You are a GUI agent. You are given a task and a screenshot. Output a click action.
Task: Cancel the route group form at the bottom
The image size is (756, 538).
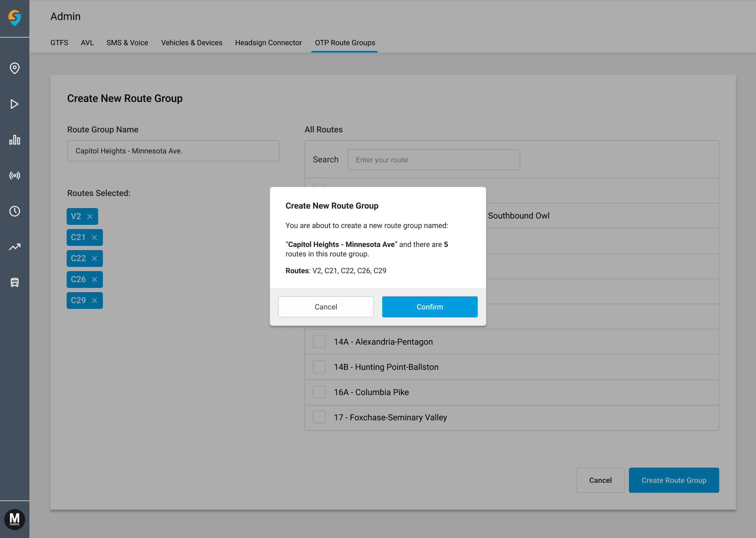click(600, 480)
